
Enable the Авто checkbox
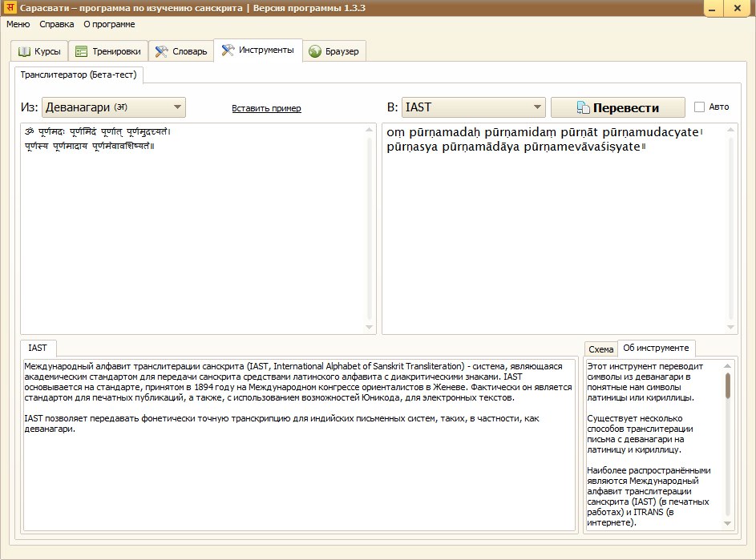click(x=699, y=107)
